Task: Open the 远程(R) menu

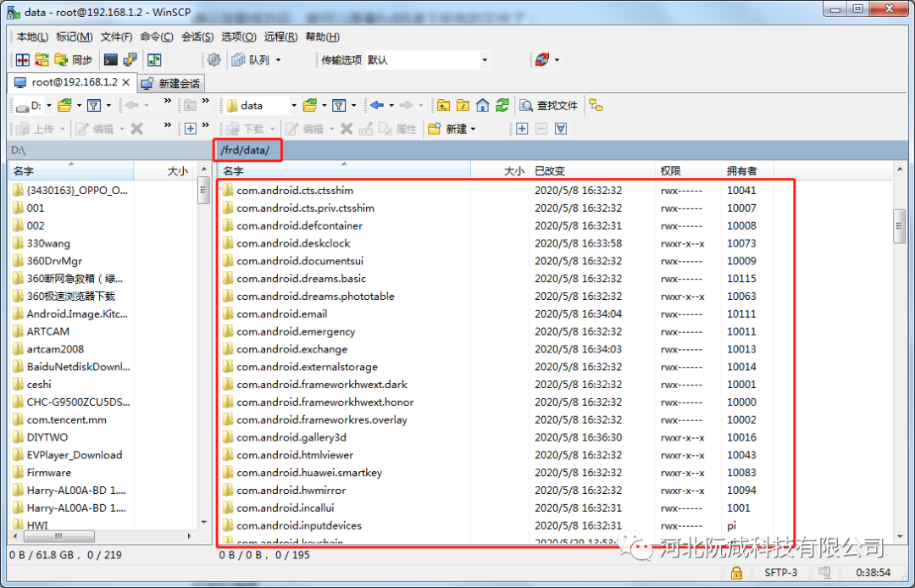Action: 280,36
